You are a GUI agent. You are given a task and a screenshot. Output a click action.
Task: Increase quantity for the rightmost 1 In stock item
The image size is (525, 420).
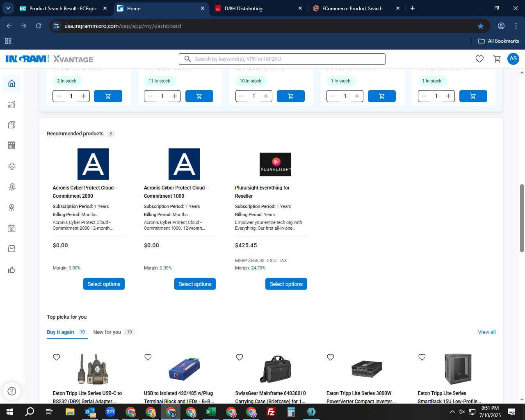point(449,96)
